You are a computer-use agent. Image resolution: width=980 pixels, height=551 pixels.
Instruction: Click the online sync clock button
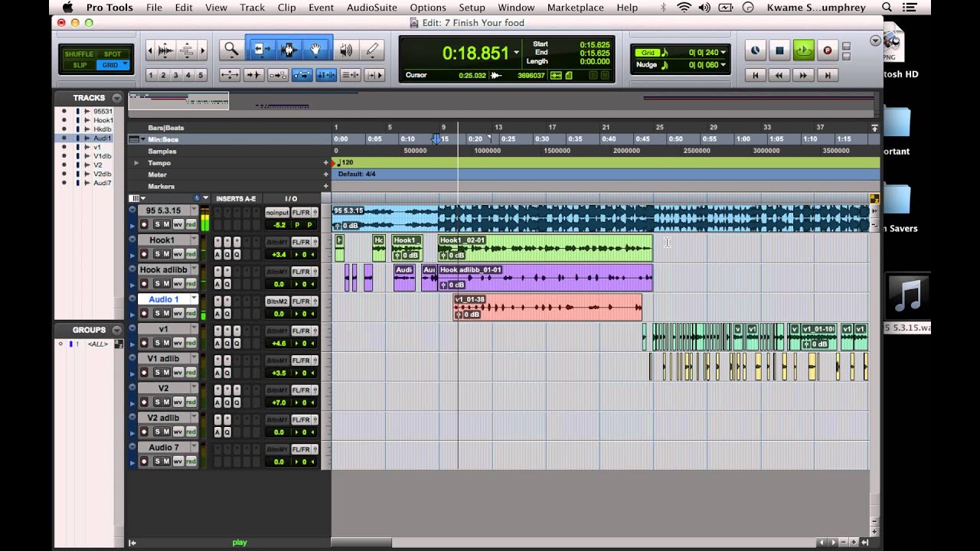(756, 51)
